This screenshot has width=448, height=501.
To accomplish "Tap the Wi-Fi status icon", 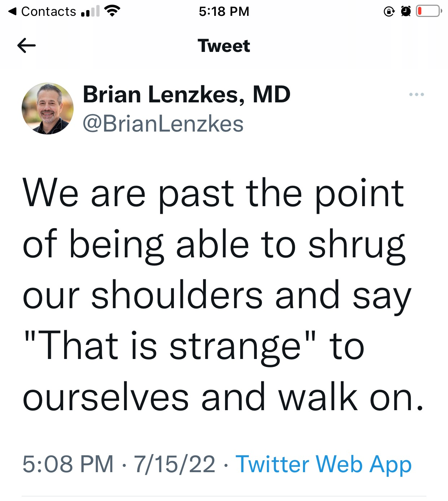I will coord(112,11).
